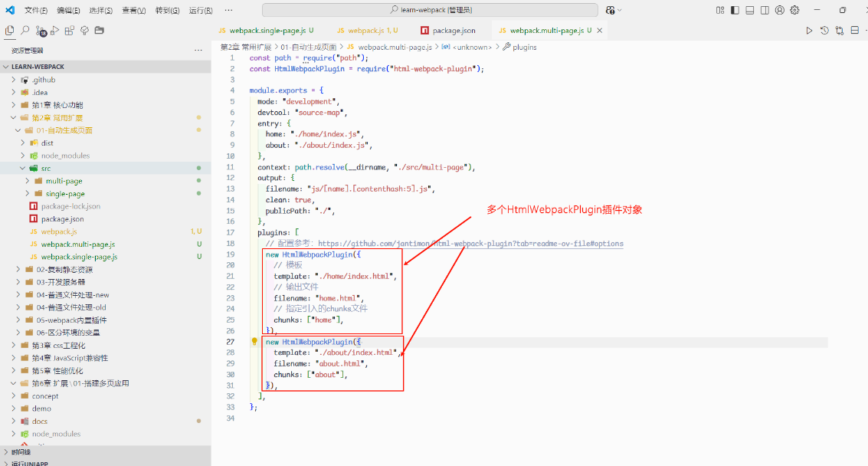Click the clock history icon in editor toolbar
Screen dimensions: 868x466
pos(824,31)
